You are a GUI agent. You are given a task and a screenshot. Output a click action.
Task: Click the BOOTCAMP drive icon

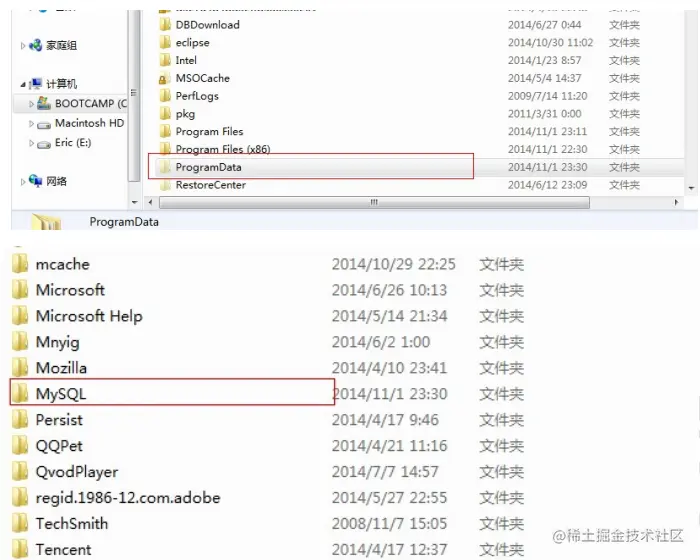[43, 103]
